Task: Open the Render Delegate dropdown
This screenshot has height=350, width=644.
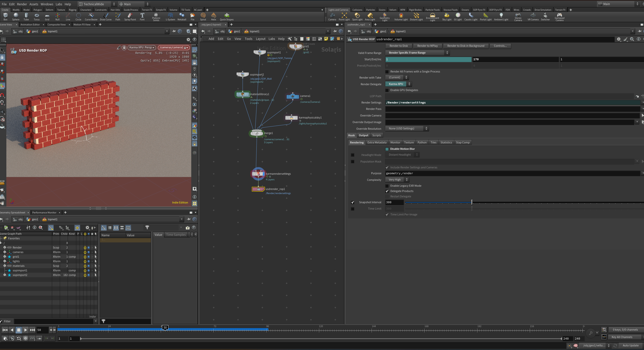Action: coord(398,84)
